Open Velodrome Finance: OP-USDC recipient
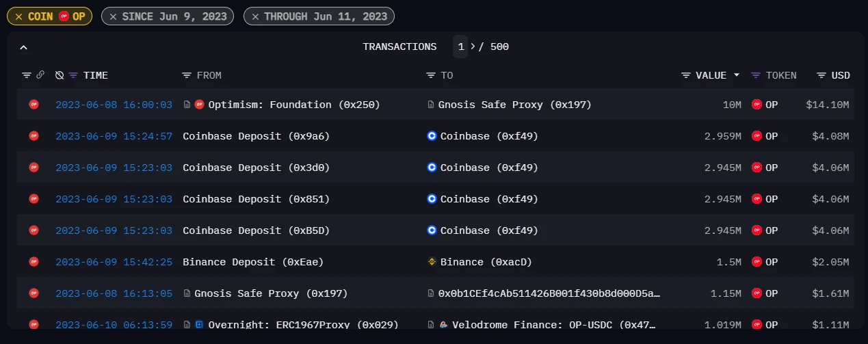The width and height of the screenshot is (868, 344). [x=554, y=325]
